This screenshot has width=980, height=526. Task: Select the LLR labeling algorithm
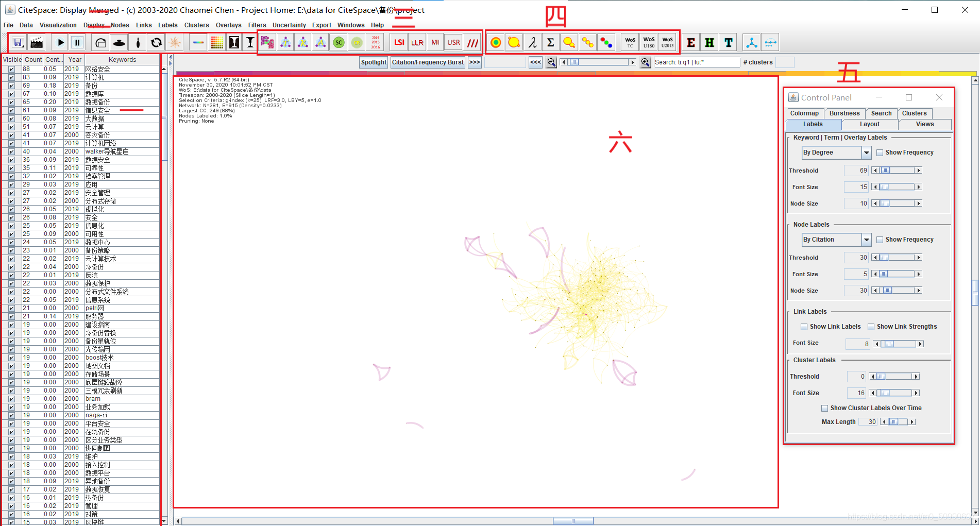(417, 43)
